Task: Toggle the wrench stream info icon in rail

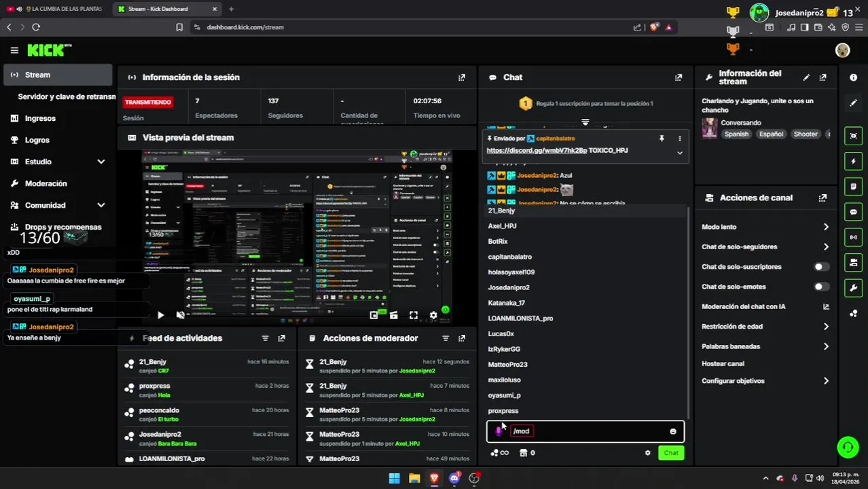Action: pyautogui.click(x=854, y=287)
